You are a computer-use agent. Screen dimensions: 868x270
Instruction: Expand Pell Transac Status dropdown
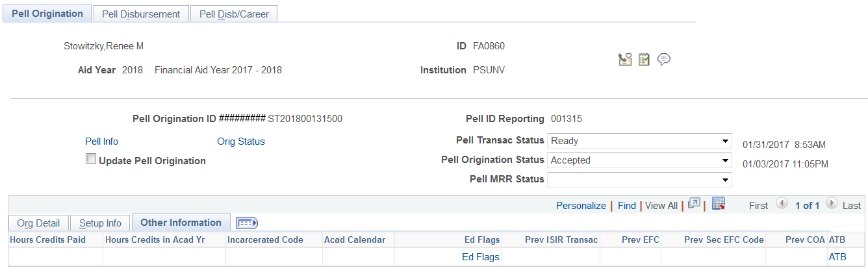639,141
